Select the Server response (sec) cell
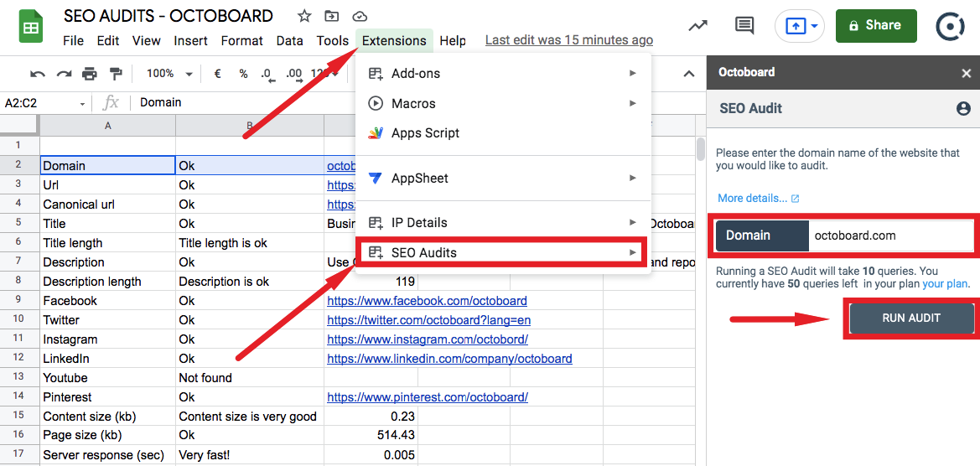The height and width of the screenshot is (466, 980). point(107,455)
